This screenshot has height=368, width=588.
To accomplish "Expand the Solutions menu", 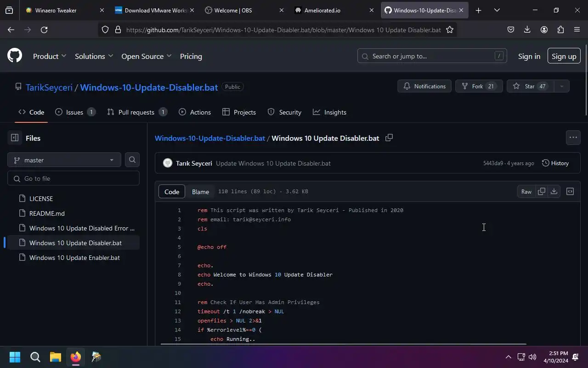I will coord(94,56).
